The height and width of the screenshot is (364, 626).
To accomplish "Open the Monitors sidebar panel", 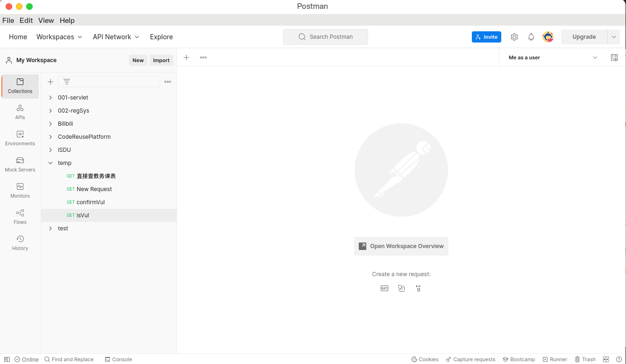I will point(20,191).
